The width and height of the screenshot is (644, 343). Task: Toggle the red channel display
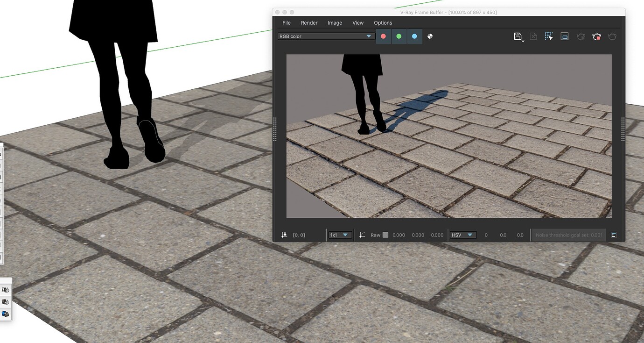(383, 36)
